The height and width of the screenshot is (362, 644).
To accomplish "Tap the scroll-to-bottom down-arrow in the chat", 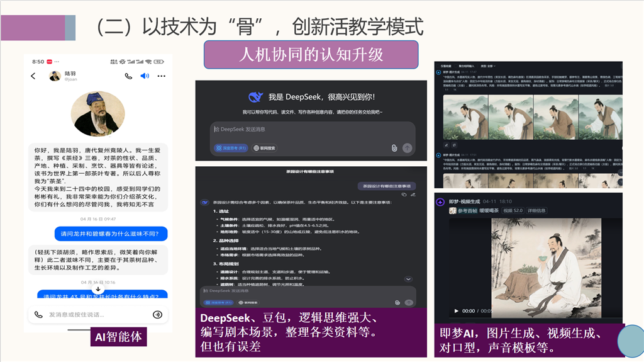I will coord(97,289).
